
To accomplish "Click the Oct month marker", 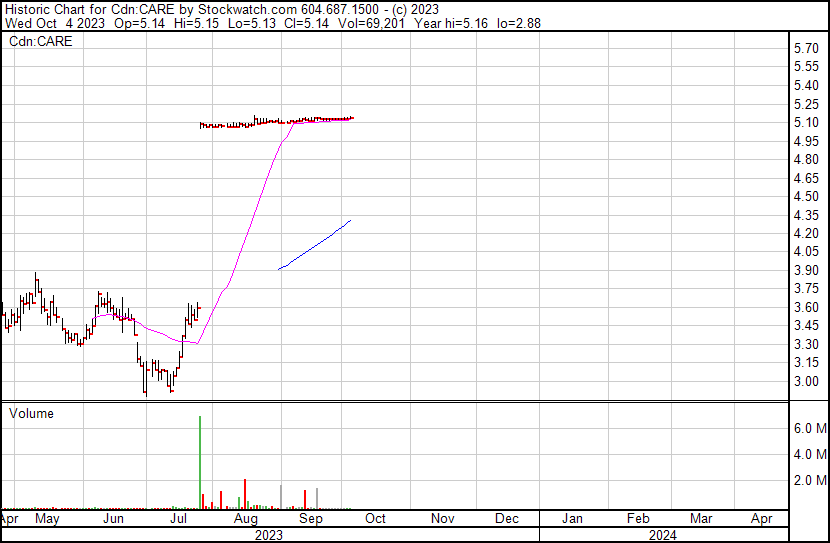I will [376, 519].
